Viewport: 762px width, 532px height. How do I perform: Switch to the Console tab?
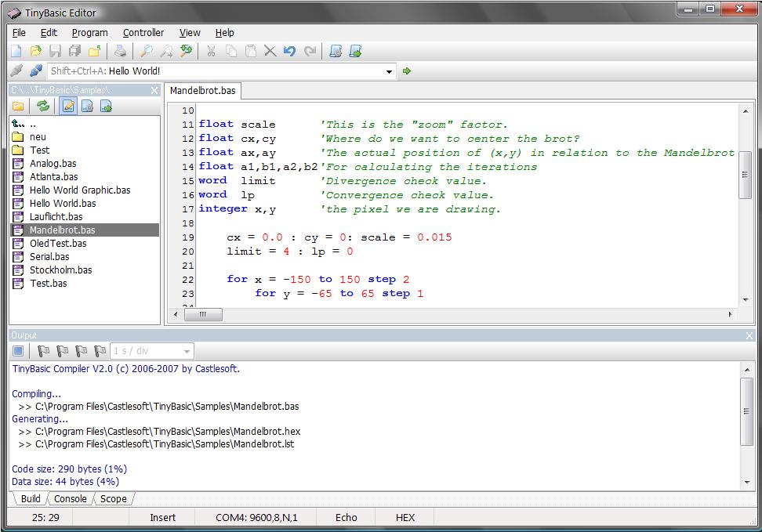click(70, 498)
